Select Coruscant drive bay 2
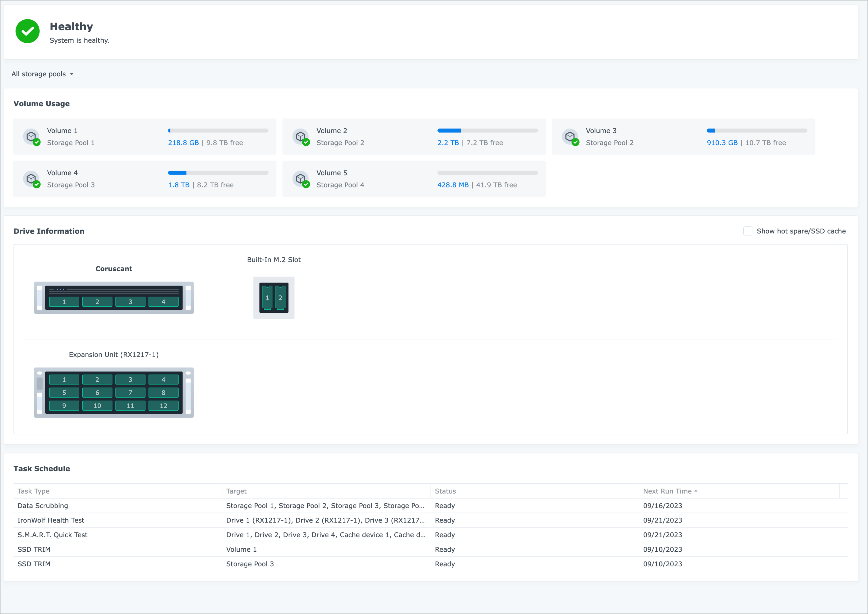 pyautogui.click(x=97, y=302)
